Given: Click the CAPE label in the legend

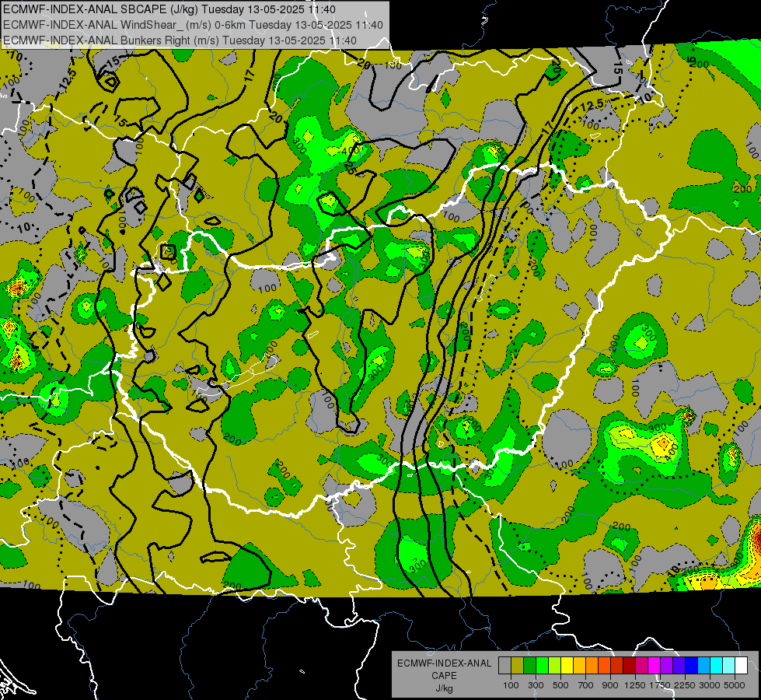Looking at the screenshot, I should (444, 675).
